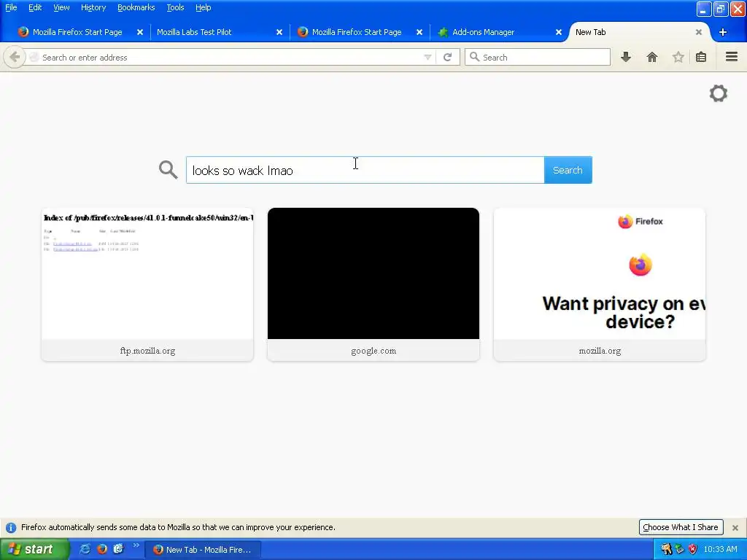Open the File menu
747x560 pixels.
11,7
